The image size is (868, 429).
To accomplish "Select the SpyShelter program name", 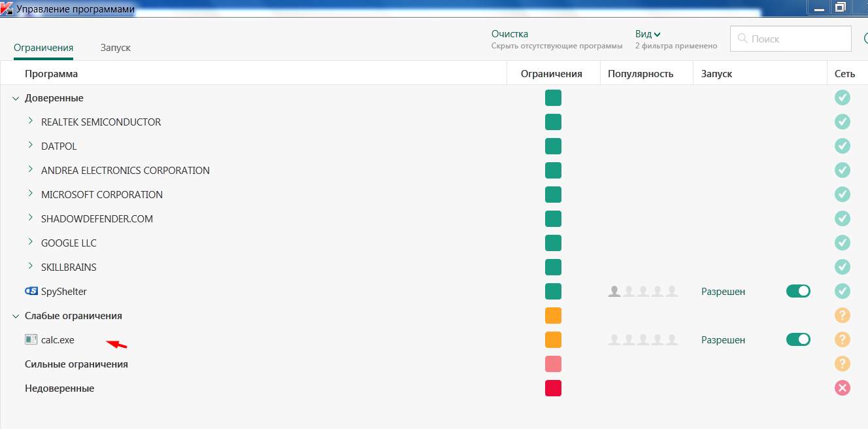I will [x=64, y=292].
